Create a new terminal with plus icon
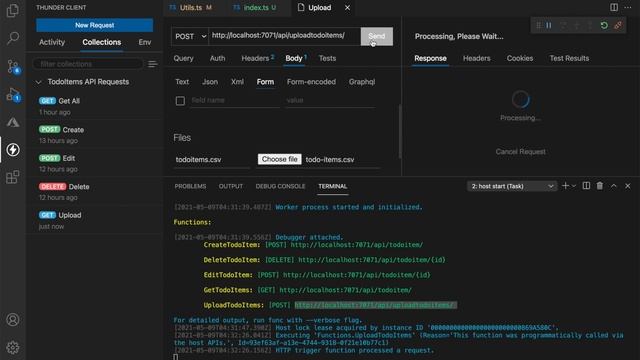This screenshot has height=360, width=640. (565, 186)
